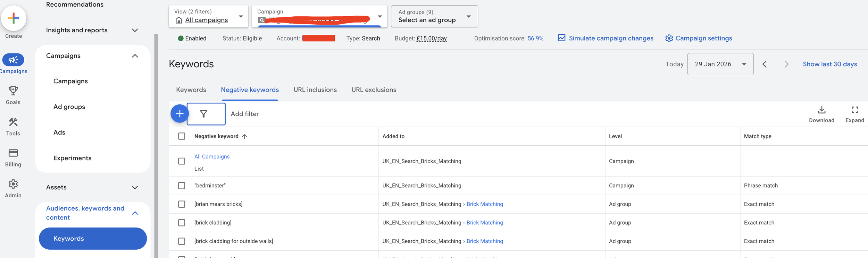Switch to the Negative keywords tab
This screenshot has width=868, height=258.
tap(250, 90)
